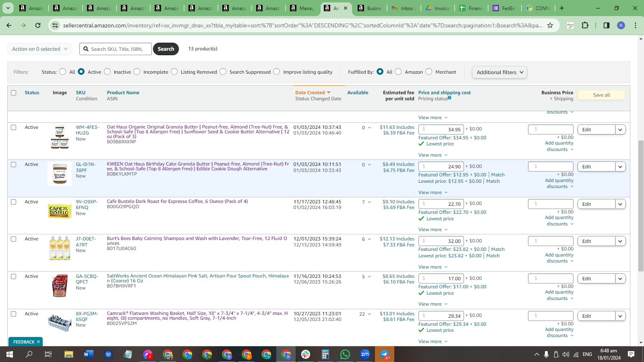644x362 pixels.
Task: Switch to the Gmail Inbox tab
Action: 404,8
